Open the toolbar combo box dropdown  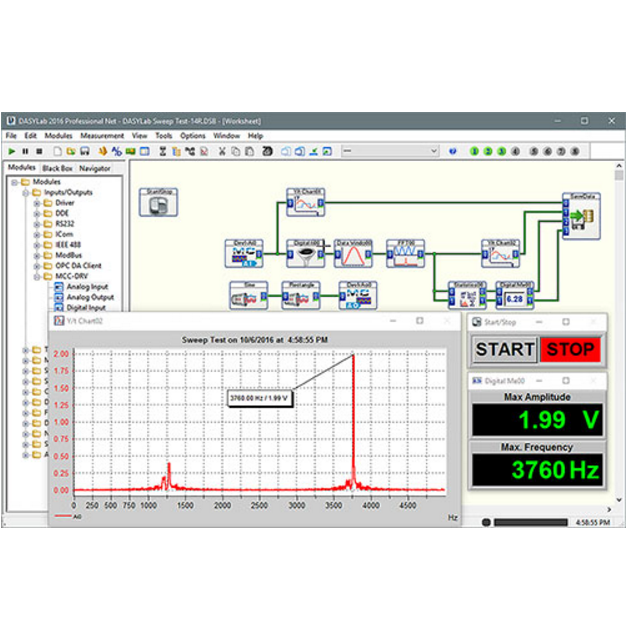point(434,151)
